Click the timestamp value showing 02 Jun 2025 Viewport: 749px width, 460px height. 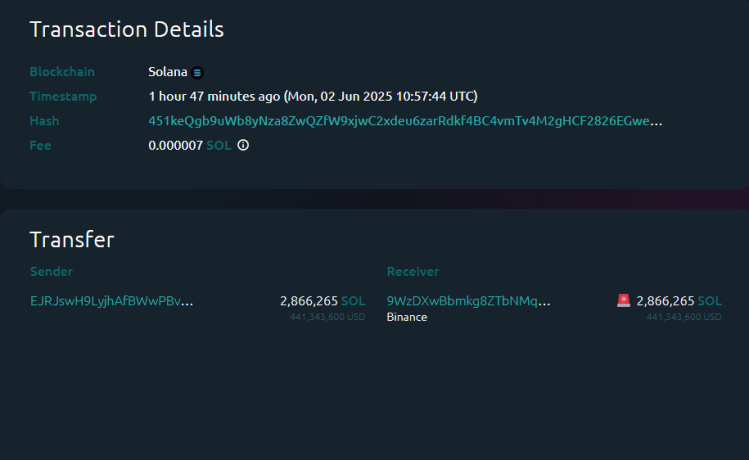click(313, 96)
